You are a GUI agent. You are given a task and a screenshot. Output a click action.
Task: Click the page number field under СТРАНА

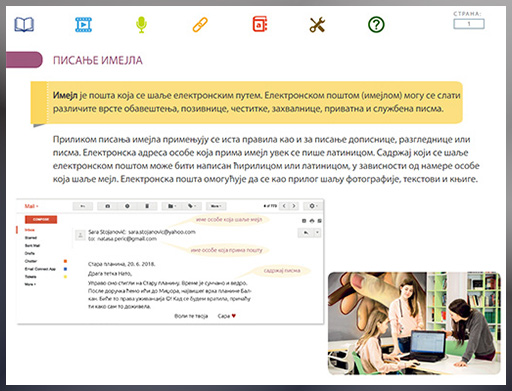pos(469,24)
